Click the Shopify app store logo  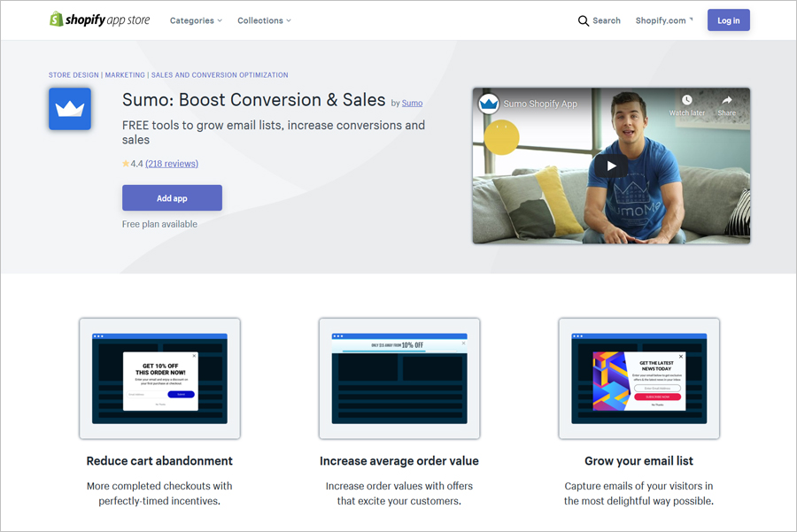[x=99, y=19]
